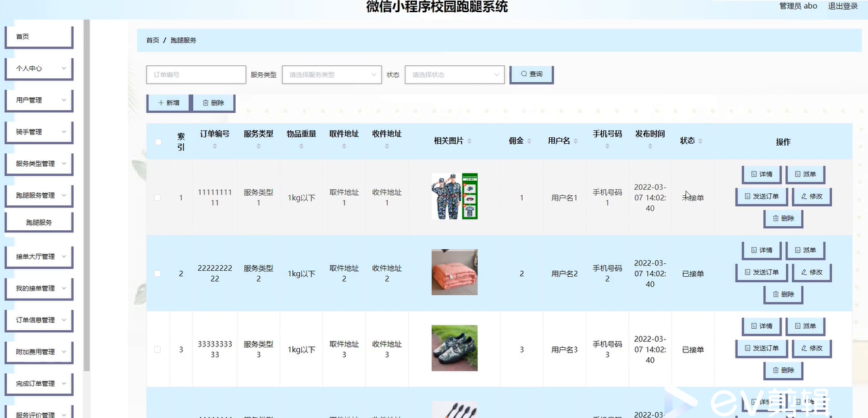This screenshot has height=418, width=868.
Task: Click 发送订单 for order 1111111111
Action: (761, 197)
